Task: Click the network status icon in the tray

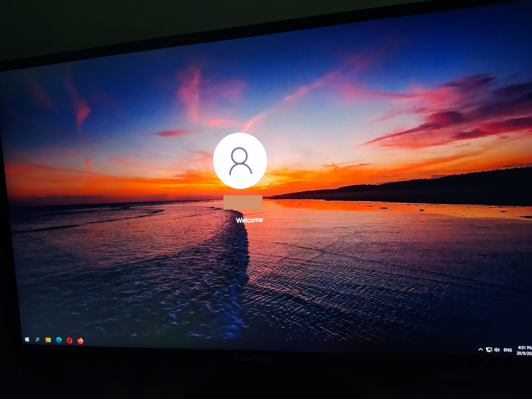Action: pyautogui.click(x=490, y=349)
